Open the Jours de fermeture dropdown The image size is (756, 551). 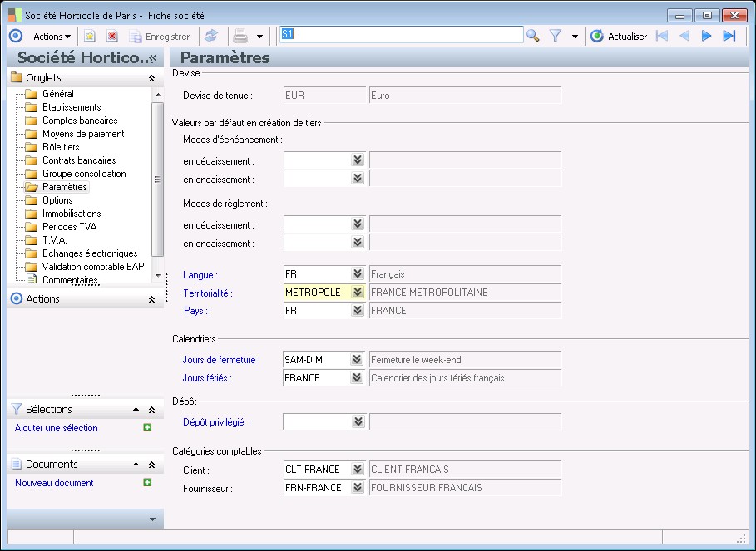(358, 360)
